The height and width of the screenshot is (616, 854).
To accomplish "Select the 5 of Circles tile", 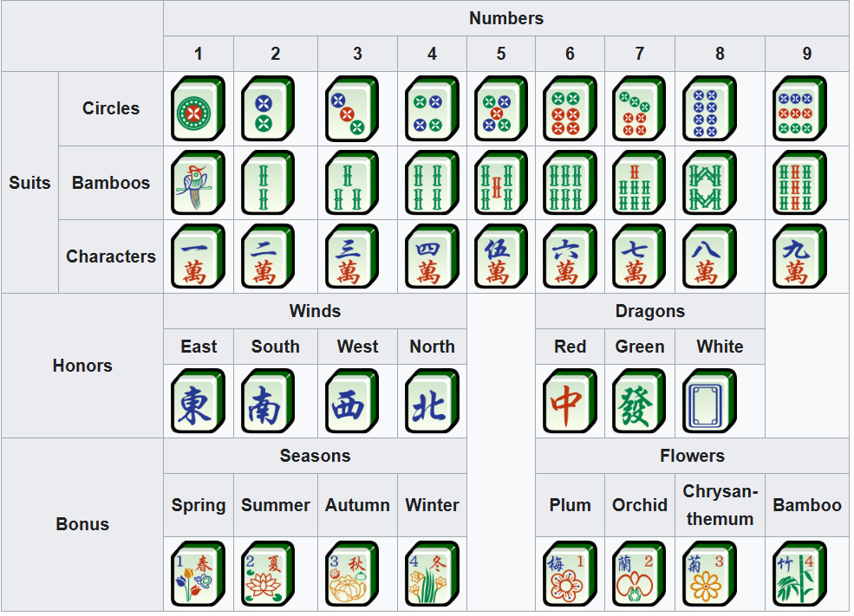I will 500,109.
